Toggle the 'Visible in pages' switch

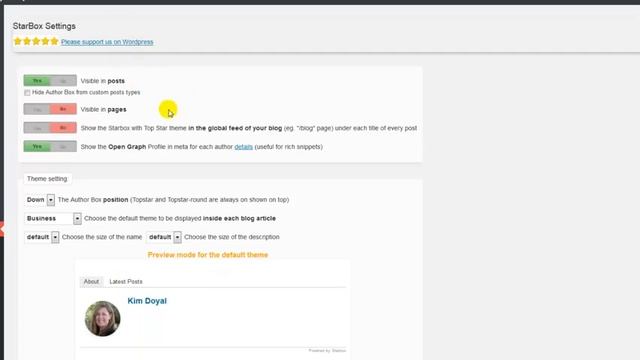pos(50,109)
